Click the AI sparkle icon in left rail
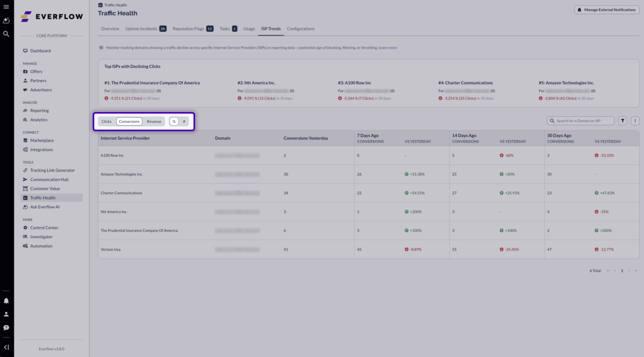 (x=6, y=20)
